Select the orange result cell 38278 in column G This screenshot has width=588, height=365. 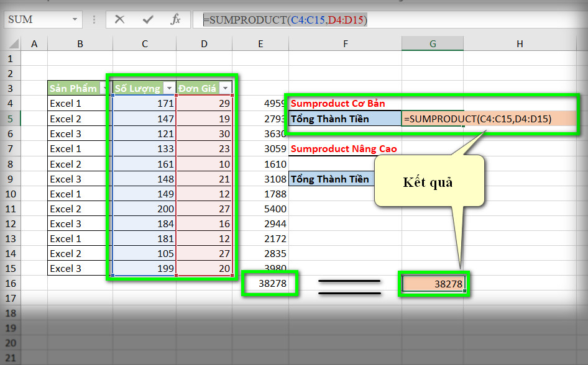433,284
